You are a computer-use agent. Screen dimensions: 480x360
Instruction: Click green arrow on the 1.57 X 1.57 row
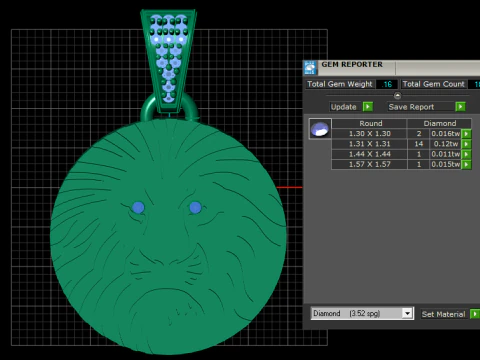pyautogui.click(x=466, y=164)
